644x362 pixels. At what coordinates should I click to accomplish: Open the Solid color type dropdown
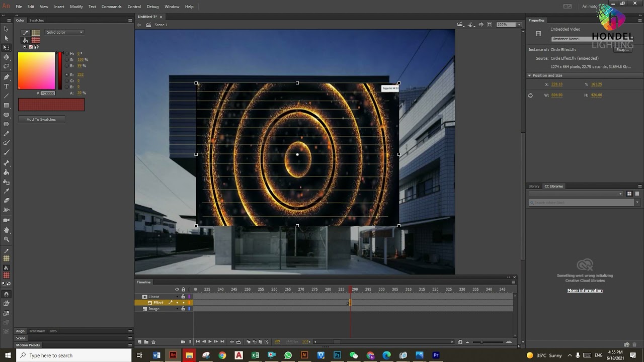(64, 32)
